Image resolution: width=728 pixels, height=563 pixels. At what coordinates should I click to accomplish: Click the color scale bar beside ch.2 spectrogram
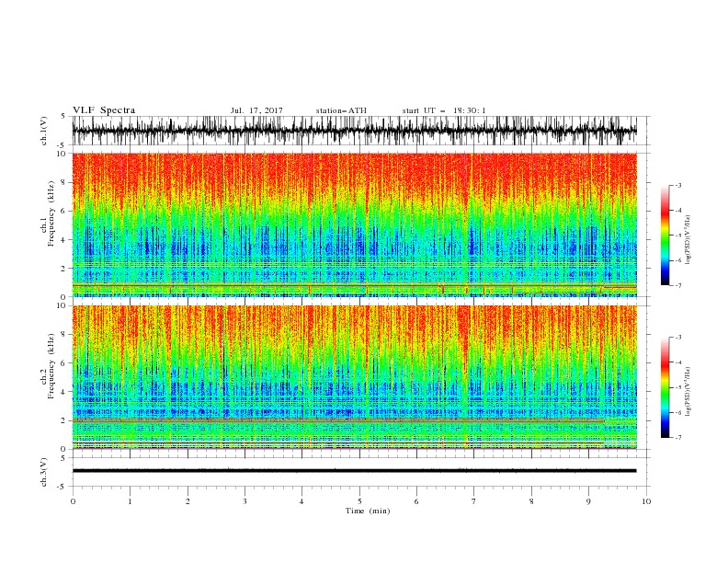pos(665,387)
